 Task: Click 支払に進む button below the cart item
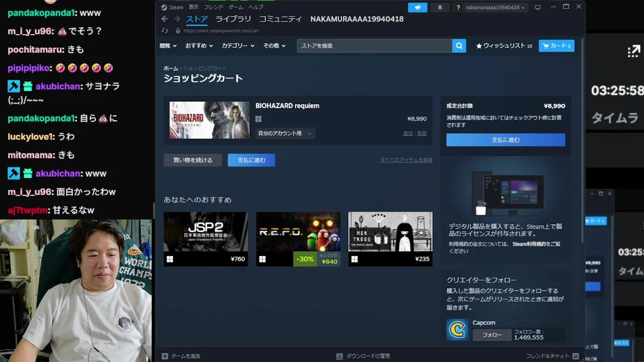pos(251,160)
